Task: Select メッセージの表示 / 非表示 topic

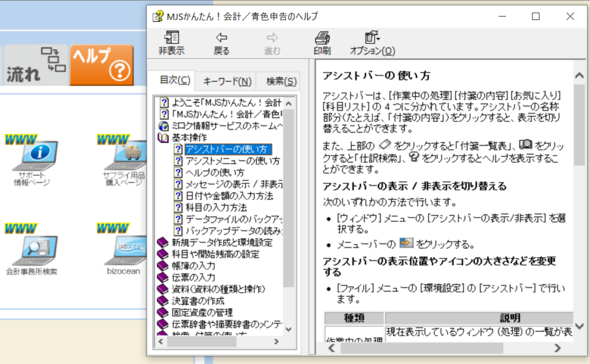Action: [234, 184]
